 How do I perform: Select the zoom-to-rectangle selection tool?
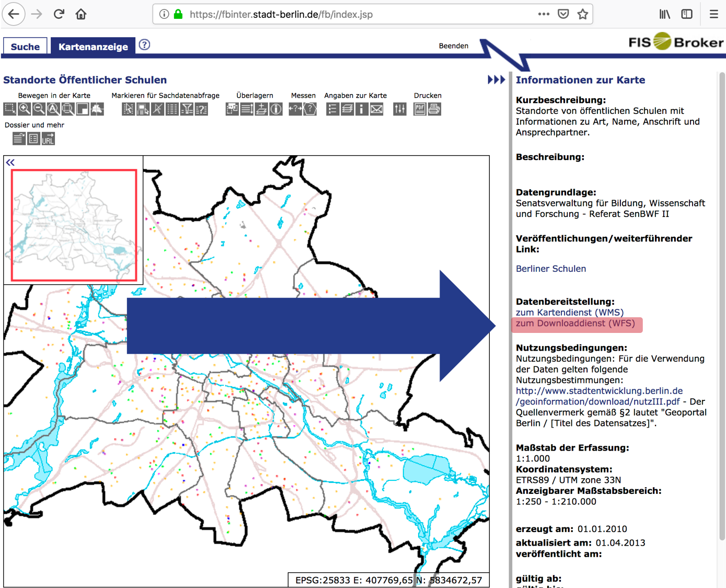[x=10, y=109]
